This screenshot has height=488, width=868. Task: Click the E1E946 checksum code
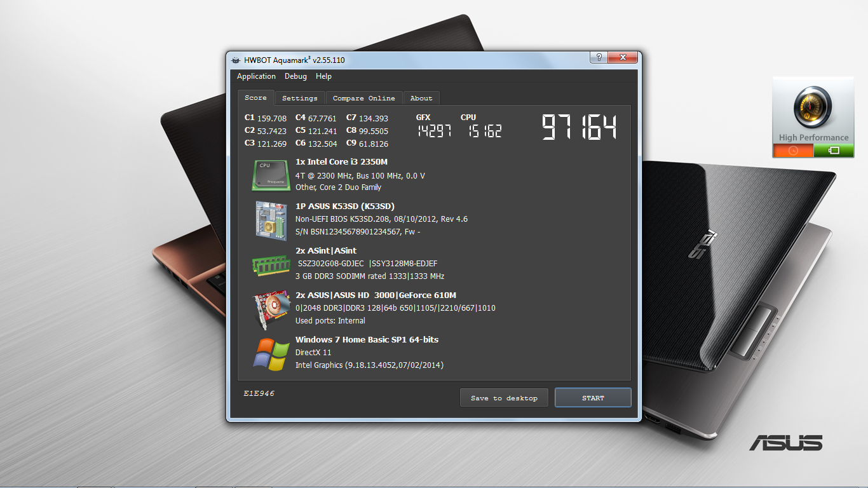pyautogui.click(x=259, y=393)
